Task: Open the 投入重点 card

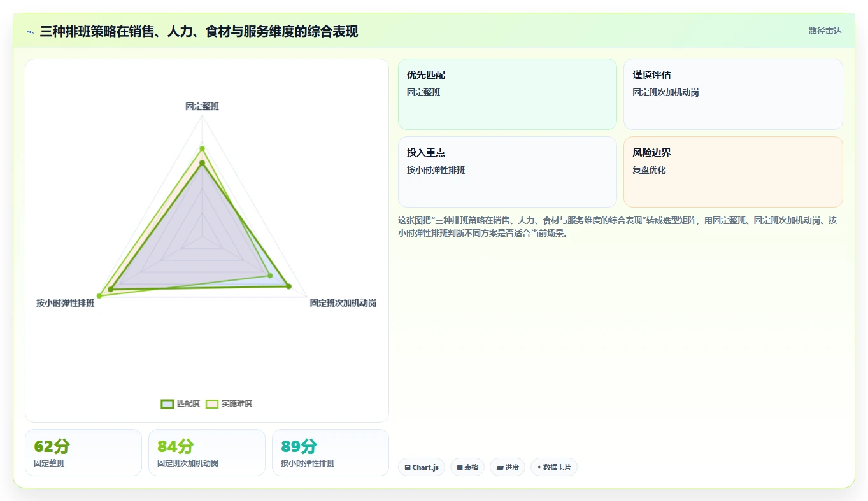Action: point(508,172)
